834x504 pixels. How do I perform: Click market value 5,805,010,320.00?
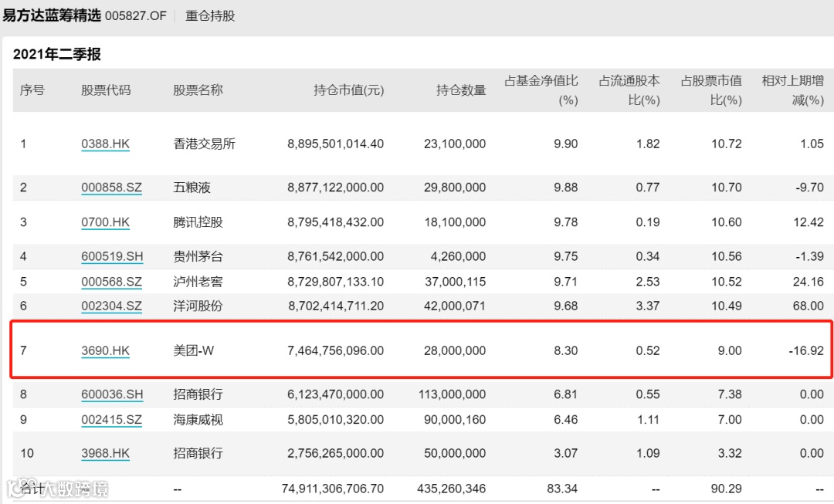[x=336, y=419]
